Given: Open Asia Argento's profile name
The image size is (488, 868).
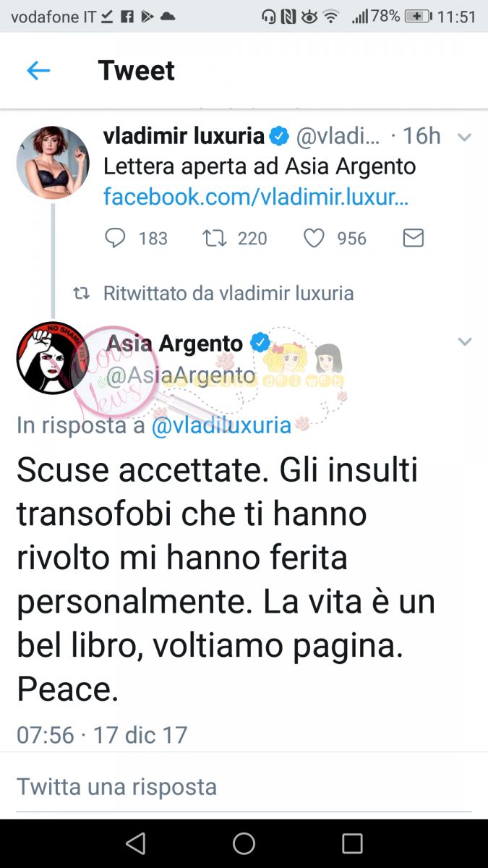Looking at the screenshot, I should pyautogui.click(x=176, y=343).
